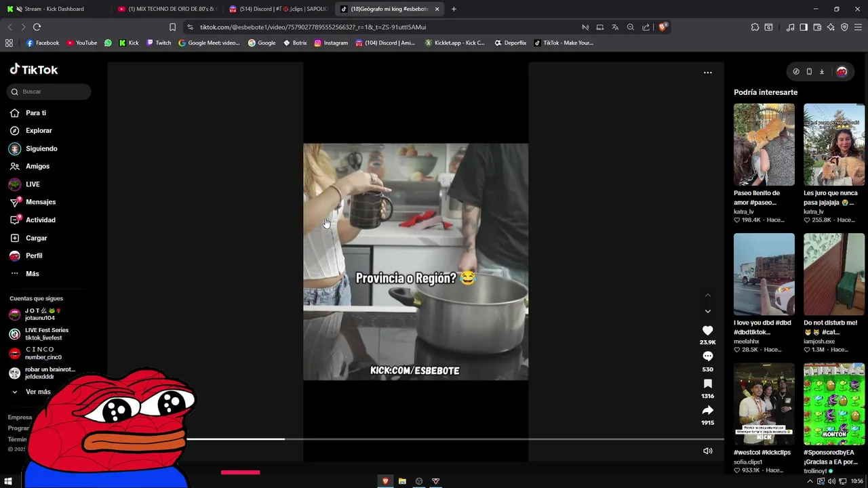The width and height of the screenshot is (868, 488).
Task: Click the address bar URL
Action: point(313,27)
